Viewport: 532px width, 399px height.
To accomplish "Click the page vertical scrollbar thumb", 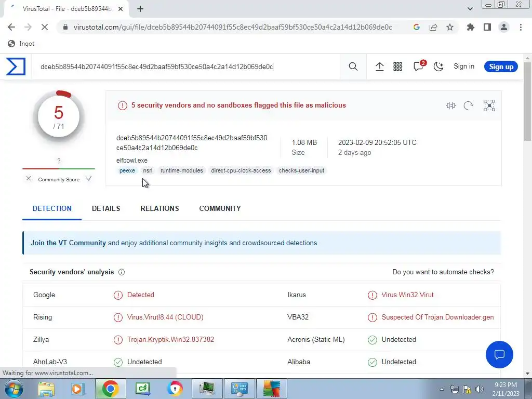I will coord(528,102).
